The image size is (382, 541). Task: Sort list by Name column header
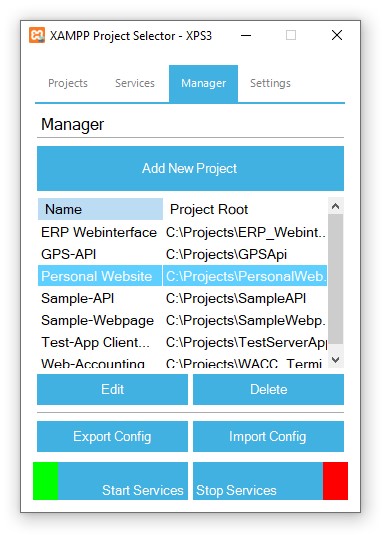(100, 209)
